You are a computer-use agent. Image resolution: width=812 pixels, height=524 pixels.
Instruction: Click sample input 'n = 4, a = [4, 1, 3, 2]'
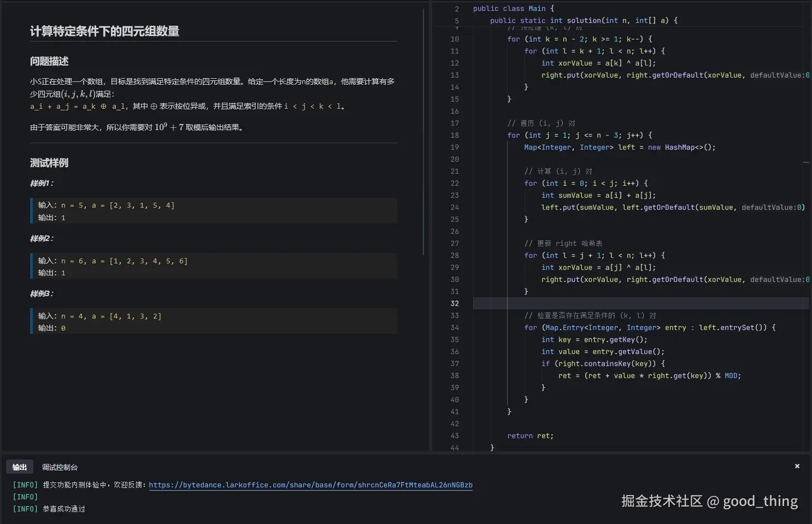point(111,316)
